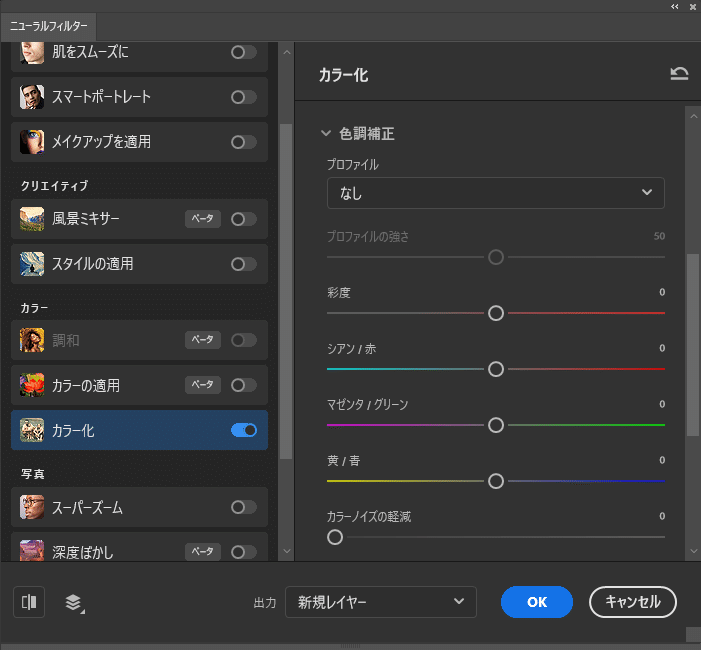Viewport: 701px width, 650px height.
Task: Open the プロファイル dropdown showing なし
Action: [x=496, y=193]
